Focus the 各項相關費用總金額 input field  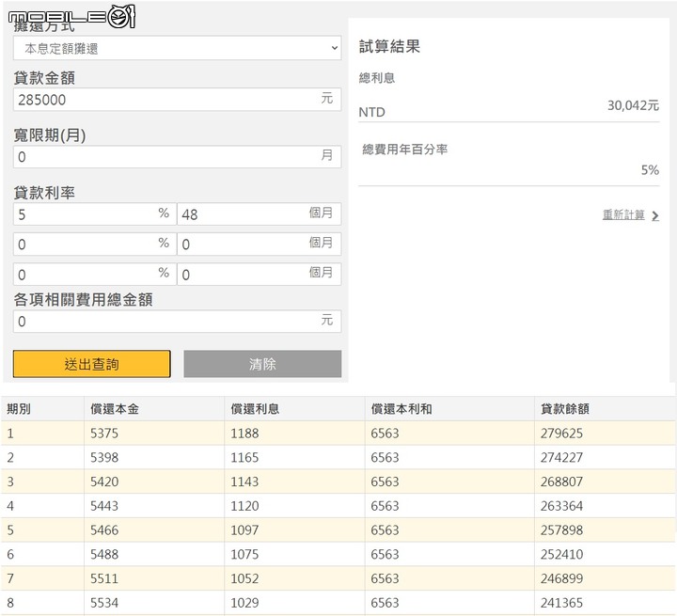177,321
